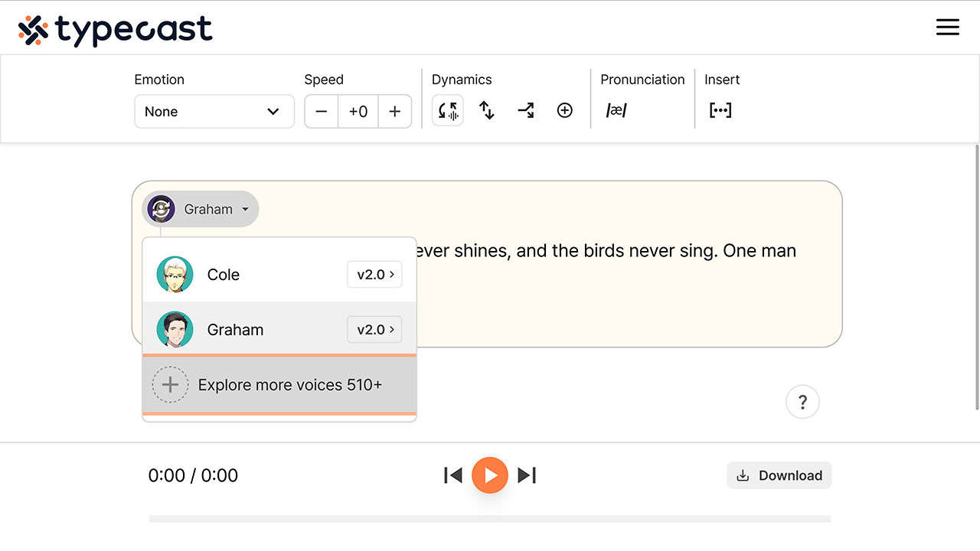Image resolution: width=980 pixels, height=551 pixels.
Task: Open the Emotion dropdown set to None
Action: (214, 111)
